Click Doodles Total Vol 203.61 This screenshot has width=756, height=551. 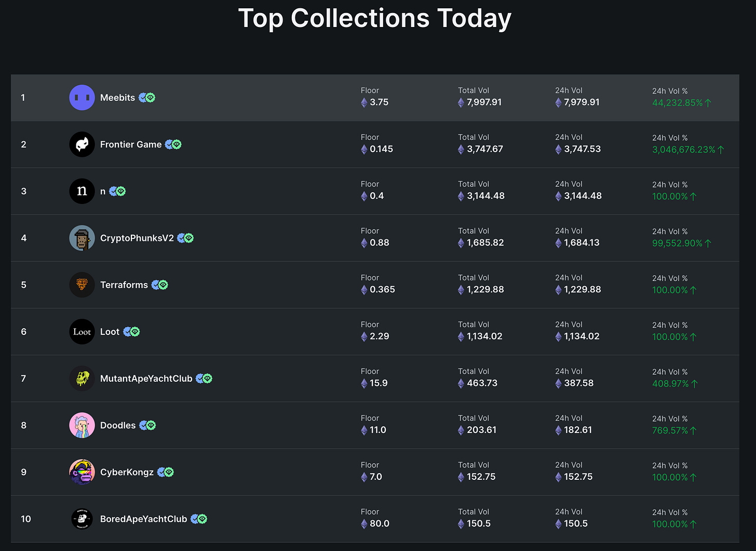tap(481, 430)
